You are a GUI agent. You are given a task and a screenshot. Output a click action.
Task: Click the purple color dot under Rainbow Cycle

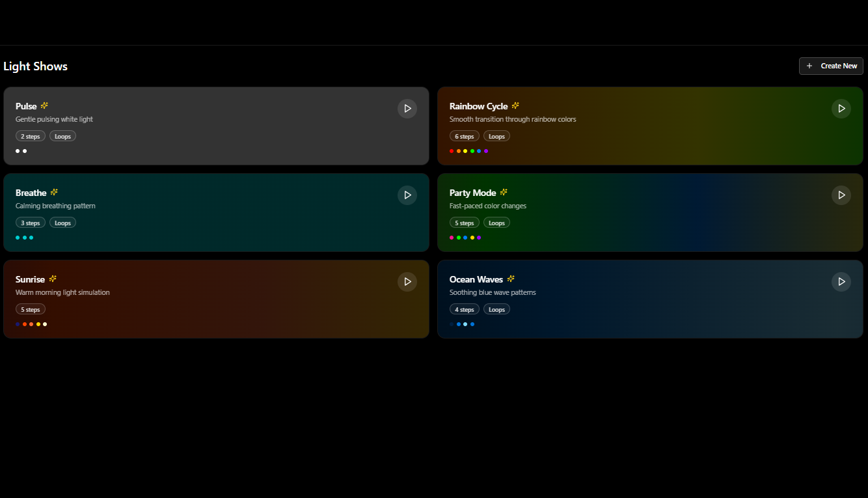tap(485, 150)
